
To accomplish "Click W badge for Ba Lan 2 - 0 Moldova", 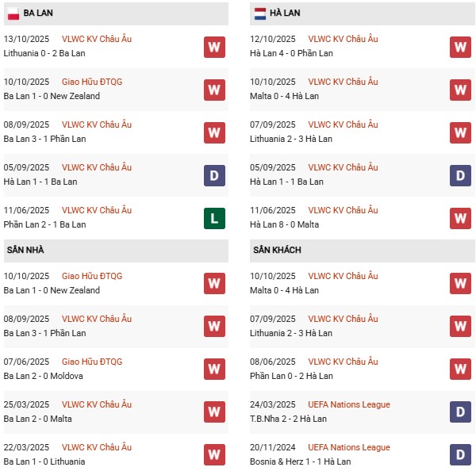I will tap(213, 370).
